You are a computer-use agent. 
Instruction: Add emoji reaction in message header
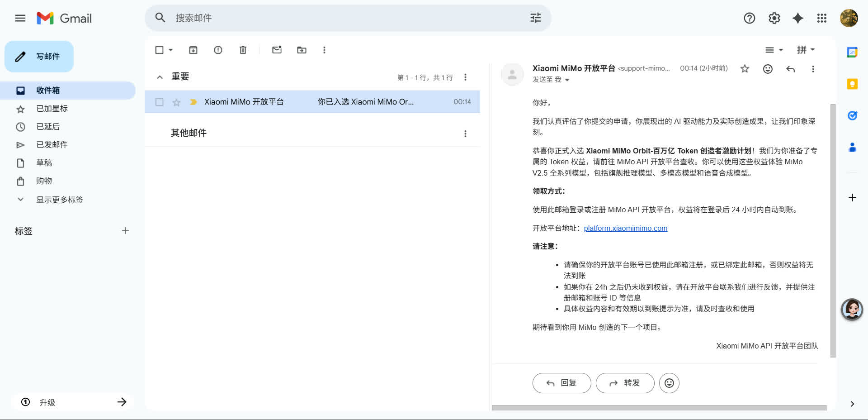point(768,69)
